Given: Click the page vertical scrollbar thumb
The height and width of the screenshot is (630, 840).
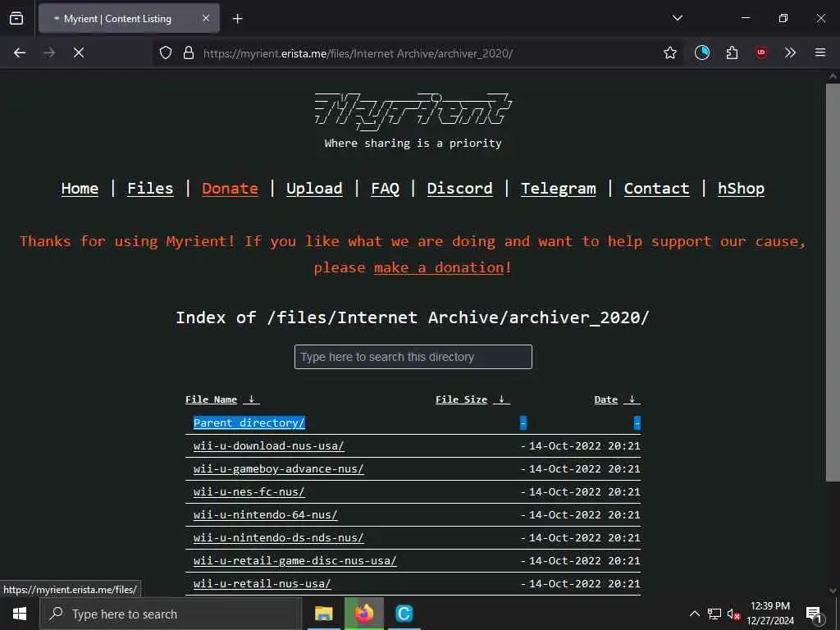Looking at the screenshot, I should pos(833,282).
